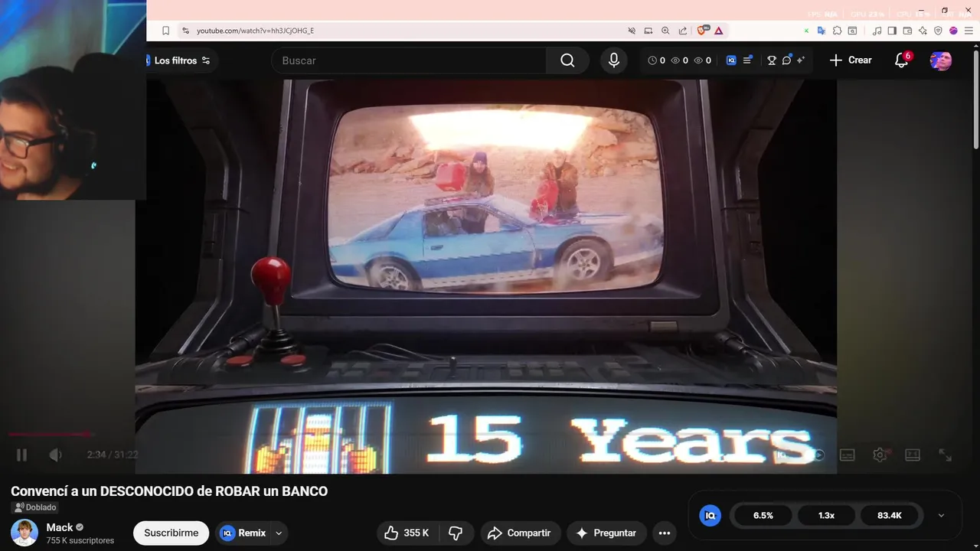Click the Doblado dubbed badge
The height and width of the screenshot is (551, 980).
pyautogui.click(x=35, y=507)
